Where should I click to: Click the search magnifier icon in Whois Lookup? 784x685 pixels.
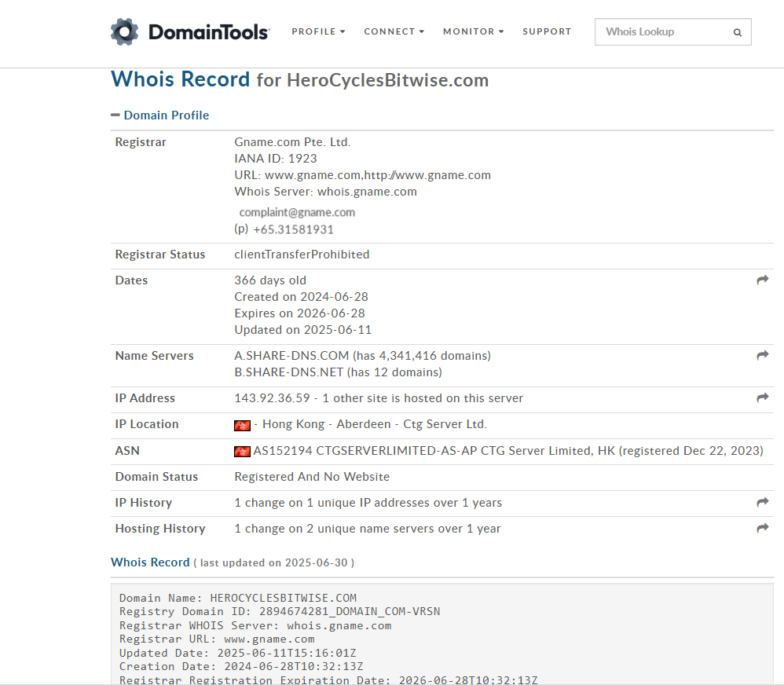pos(737,32)
